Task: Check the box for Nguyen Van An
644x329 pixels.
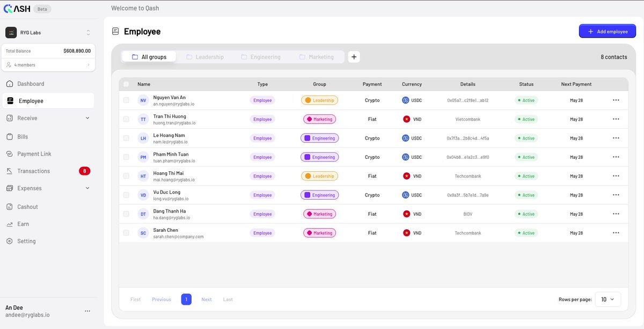Action: (x=126, y=100)
